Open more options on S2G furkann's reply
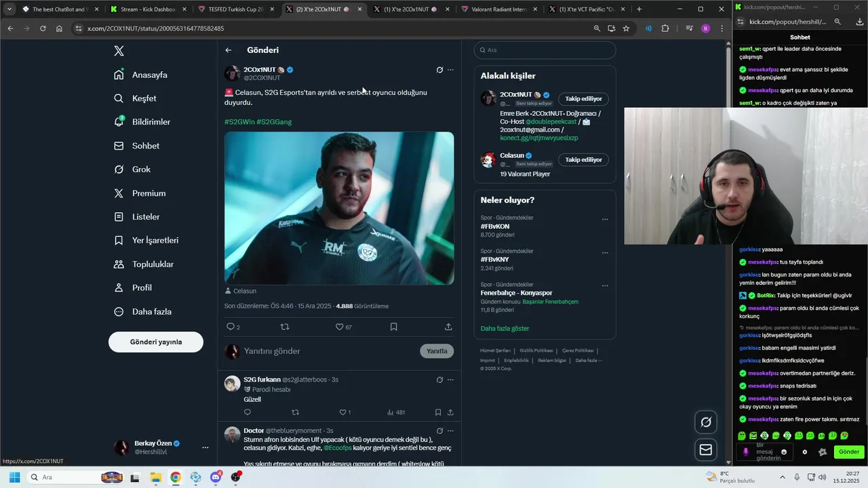868x488 pixels. tap(450, 380)
